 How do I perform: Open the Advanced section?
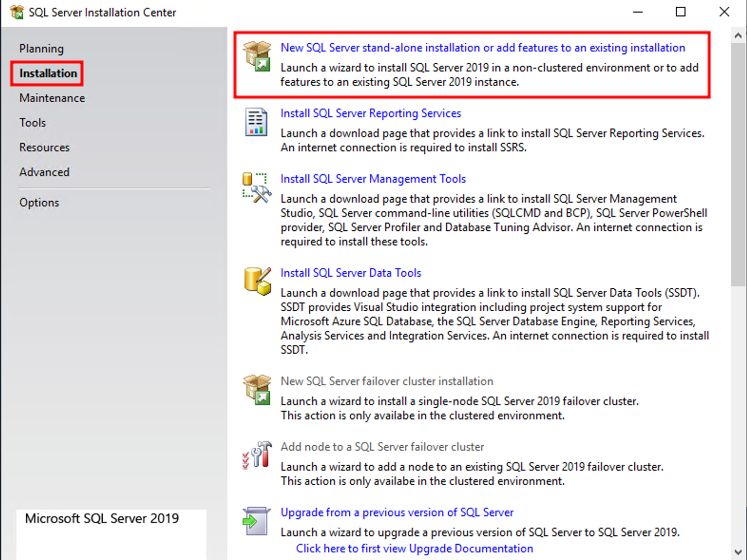(x=45, y=172)
